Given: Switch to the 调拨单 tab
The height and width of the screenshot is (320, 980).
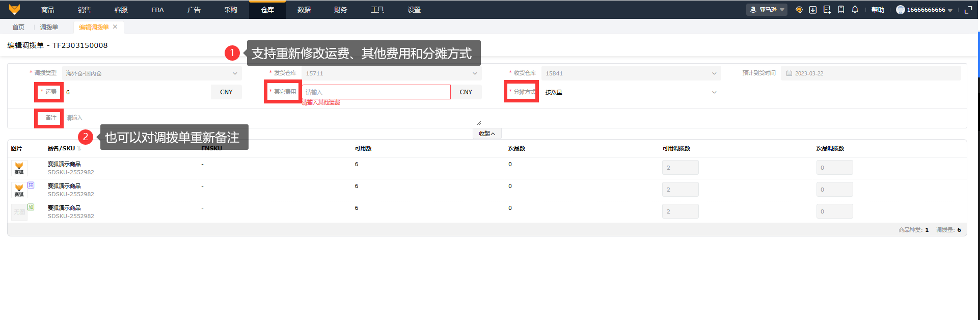Looking at the screenshot, I should [x=49, y=27].
